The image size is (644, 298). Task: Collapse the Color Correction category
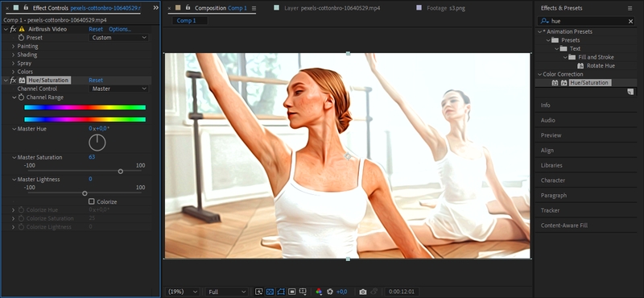point(539,74)
